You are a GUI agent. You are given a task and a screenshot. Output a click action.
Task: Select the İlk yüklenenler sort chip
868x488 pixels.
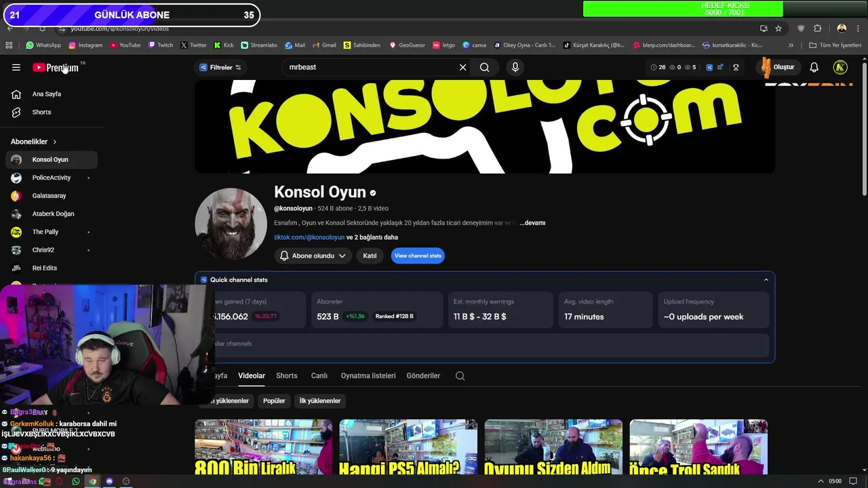[x=320, y=401]
